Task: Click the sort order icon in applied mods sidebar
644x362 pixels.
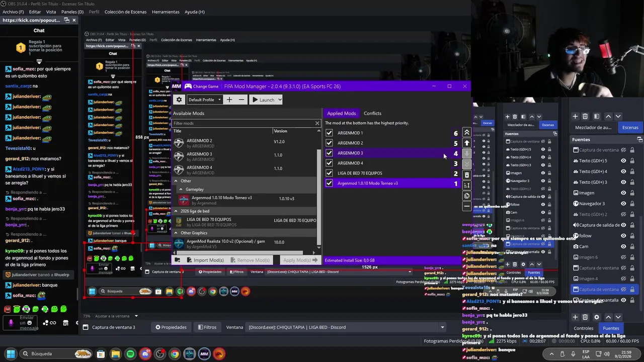Action: 467,185
